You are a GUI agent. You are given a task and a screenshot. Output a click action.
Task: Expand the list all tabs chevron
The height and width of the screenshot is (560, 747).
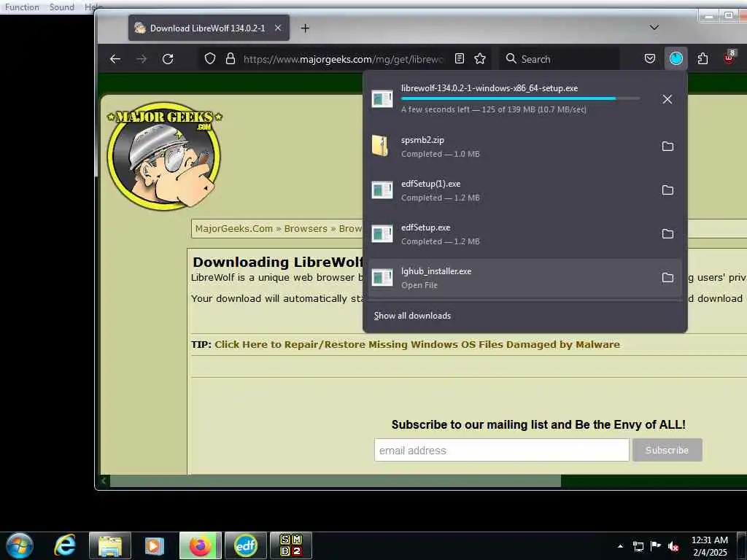(654, 28)
